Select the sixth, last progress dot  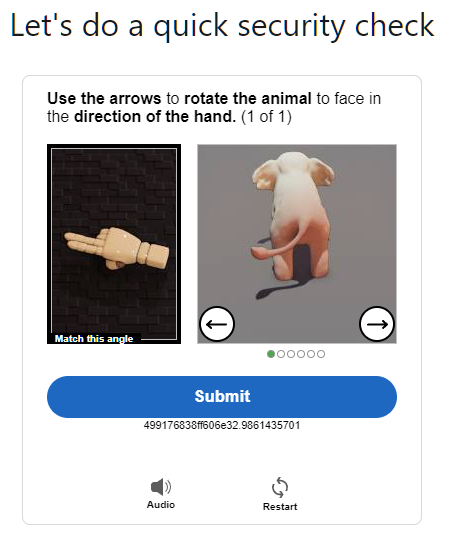(321, 354)
